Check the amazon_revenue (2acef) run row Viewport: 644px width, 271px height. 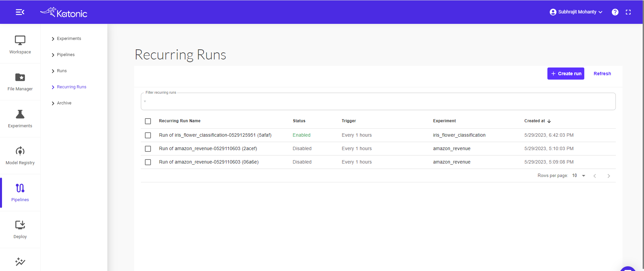tap(148, 149)
